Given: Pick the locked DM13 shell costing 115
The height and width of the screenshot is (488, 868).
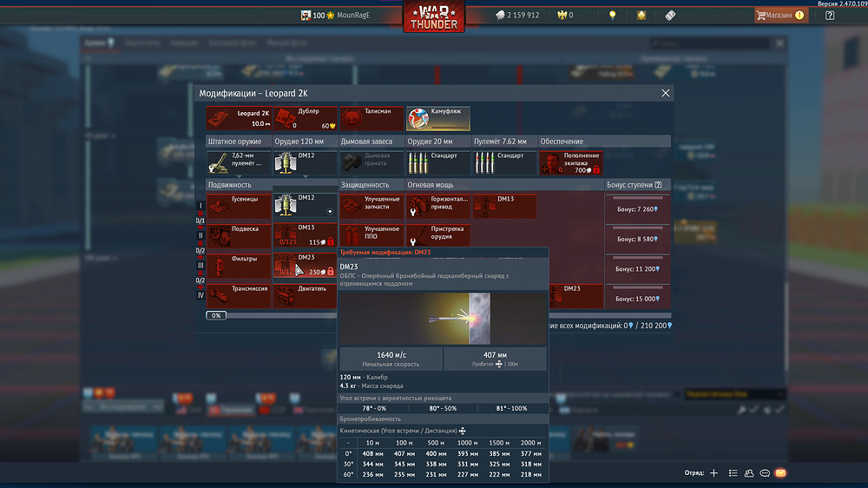Looking at the screenshot, I should click(305, 234).
